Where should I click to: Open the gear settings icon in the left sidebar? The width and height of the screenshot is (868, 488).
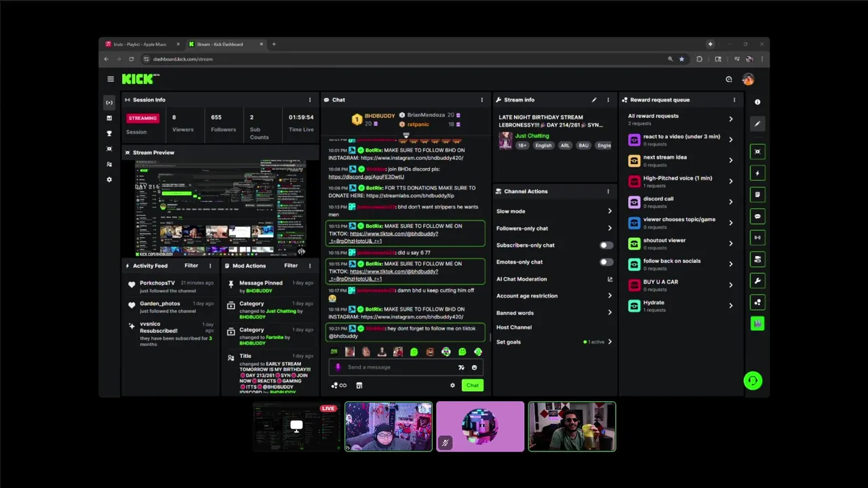click(x=109, y=180)
